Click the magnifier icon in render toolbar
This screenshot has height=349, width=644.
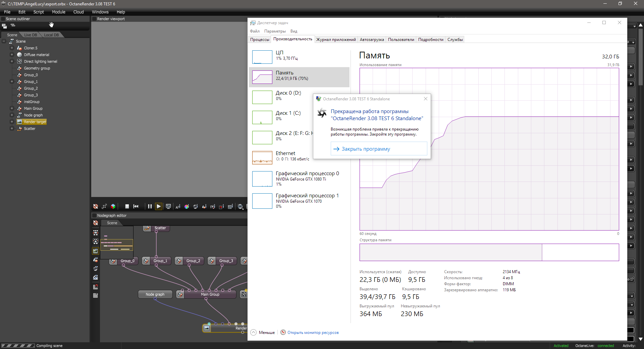click(x=240, y=206)
